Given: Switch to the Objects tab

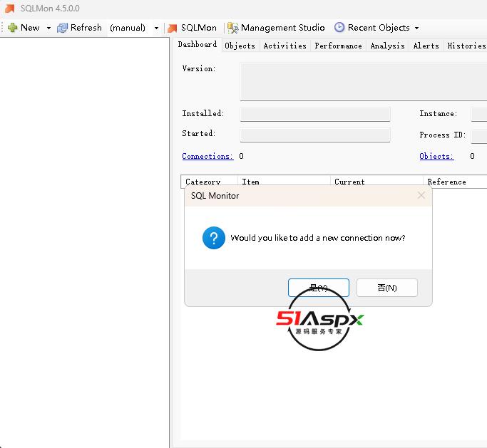Looking at the screenshot, I should coord(240,46).
